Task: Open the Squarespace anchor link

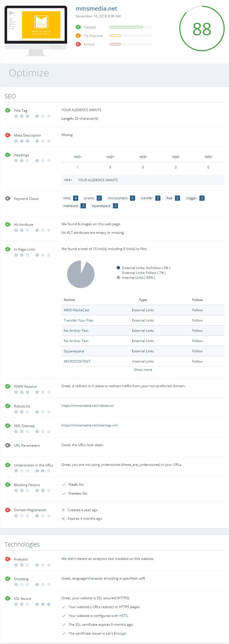Action: [74, 351]
